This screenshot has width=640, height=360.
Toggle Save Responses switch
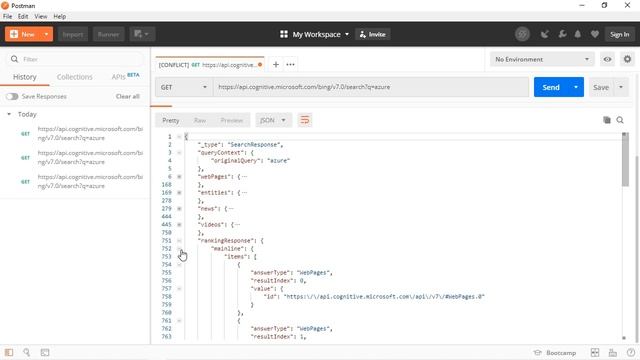tap(12, 96)
